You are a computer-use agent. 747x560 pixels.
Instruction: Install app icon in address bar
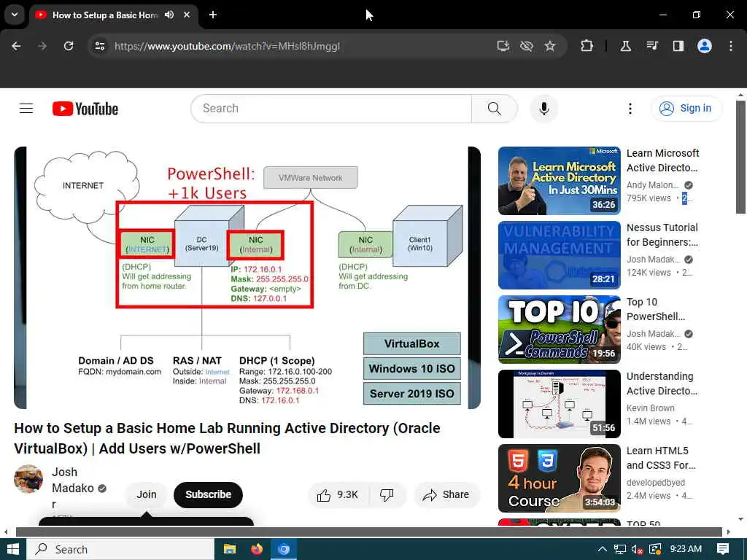(x=503, y=46)
